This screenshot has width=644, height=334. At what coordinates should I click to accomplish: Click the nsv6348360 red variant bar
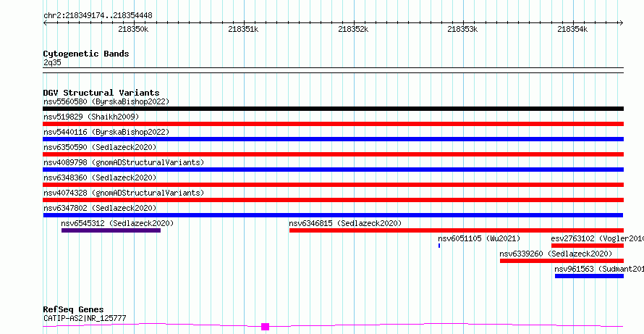tap(333, 185)
